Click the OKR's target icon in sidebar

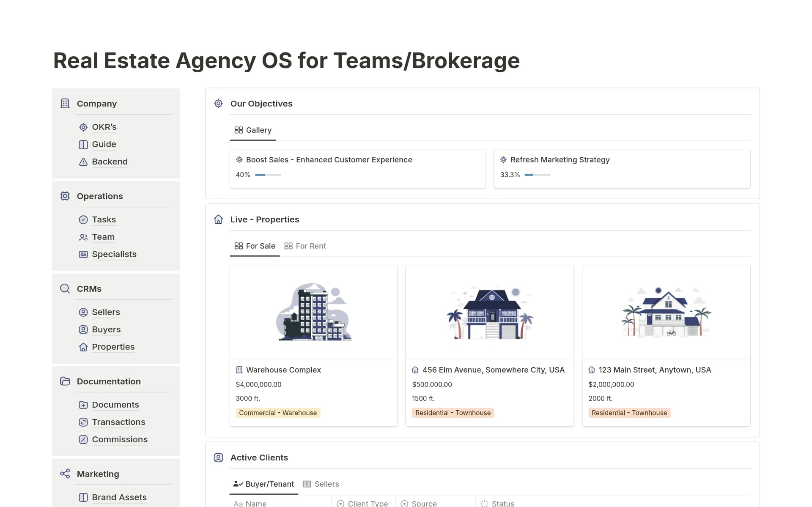[83, 127]
